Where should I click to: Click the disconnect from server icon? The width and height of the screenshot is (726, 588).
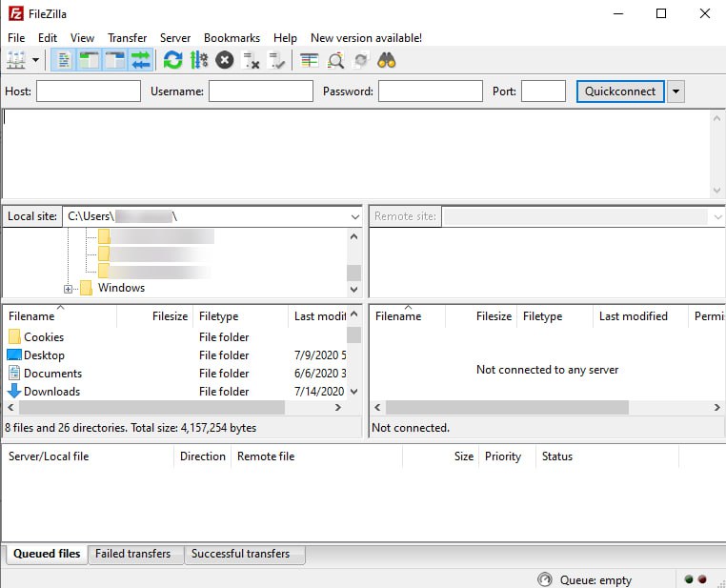(252, 60)
